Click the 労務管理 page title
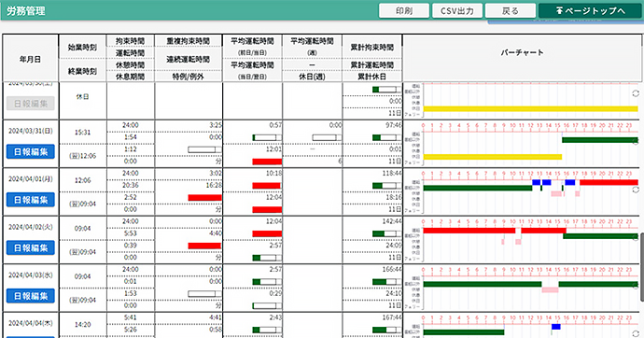The height and width of the screenshot is (338, 644). (x=25, y=10)
